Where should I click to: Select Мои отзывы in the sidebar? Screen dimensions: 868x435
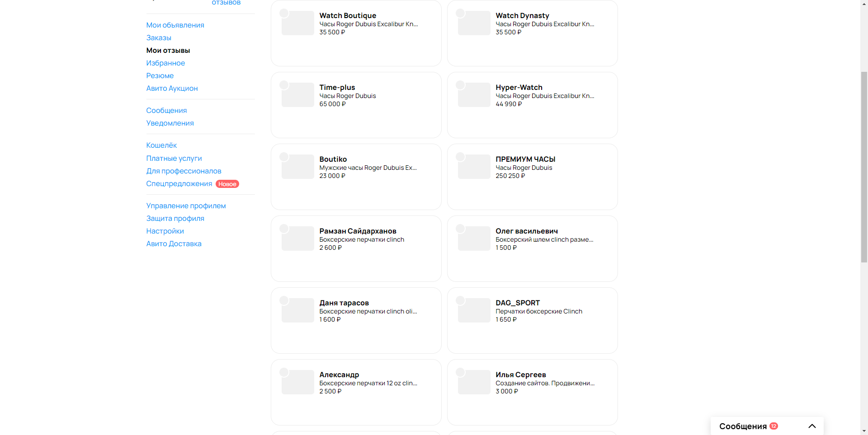point(168,51)
